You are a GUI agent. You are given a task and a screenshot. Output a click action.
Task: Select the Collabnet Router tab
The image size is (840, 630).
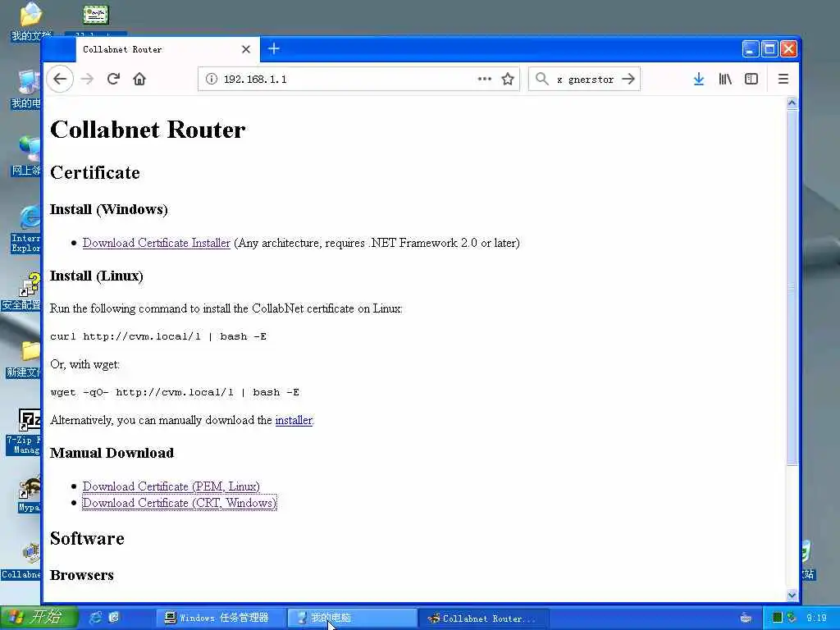coord(167,49)
